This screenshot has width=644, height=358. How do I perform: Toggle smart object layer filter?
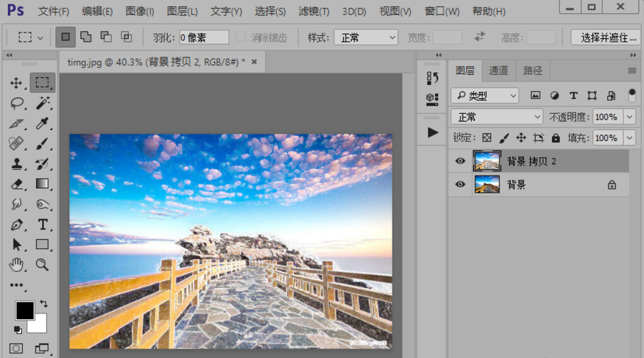611,96
